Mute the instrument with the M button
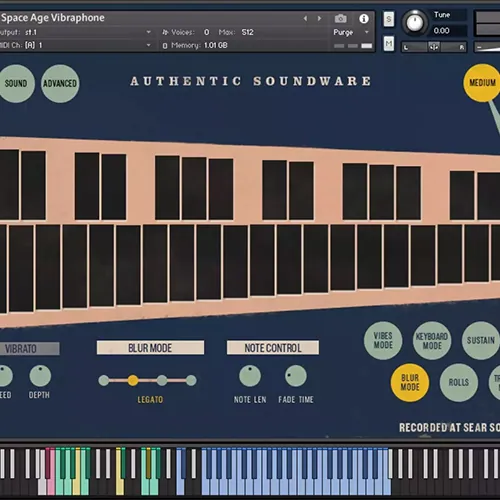This screenshot has height=500, width=500. [389, 44]
